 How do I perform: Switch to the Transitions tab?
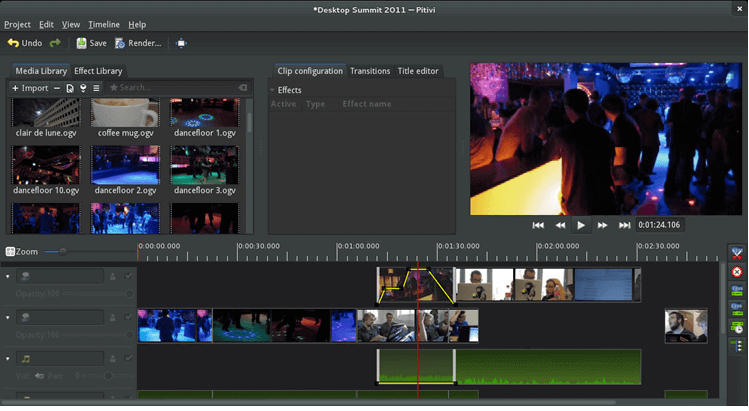(370, 71)
